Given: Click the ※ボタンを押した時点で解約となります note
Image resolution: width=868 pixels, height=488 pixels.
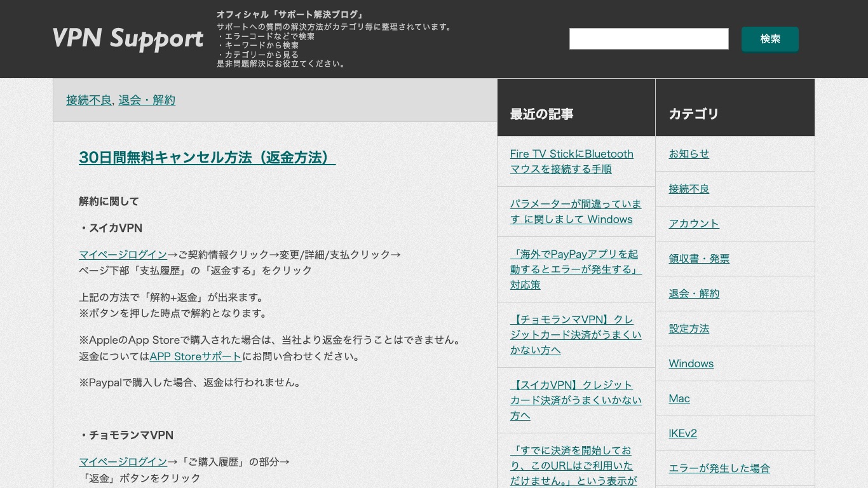Looking at the screenshot, I should click(173, 313).
